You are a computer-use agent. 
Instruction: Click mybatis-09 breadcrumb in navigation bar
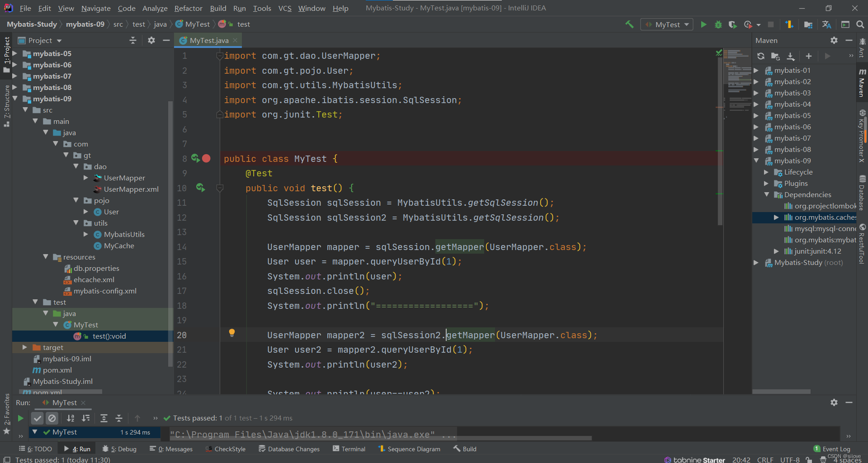coord(85,24)
